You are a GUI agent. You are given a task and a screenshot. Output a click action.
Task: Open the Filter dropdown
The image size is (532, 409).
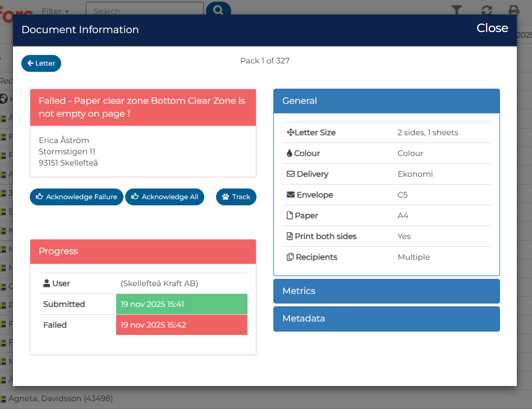pos(55,11)
